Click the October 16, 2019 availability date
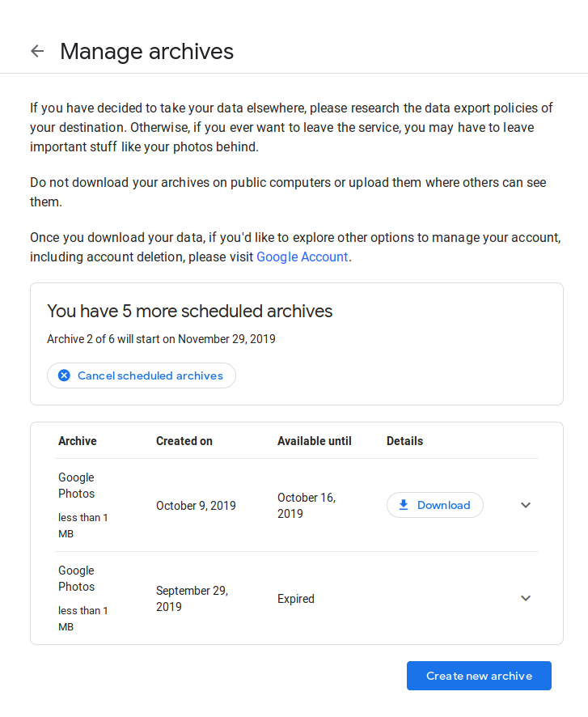Image resolution: width=588 pixels, height=717 pixels. 307,505
